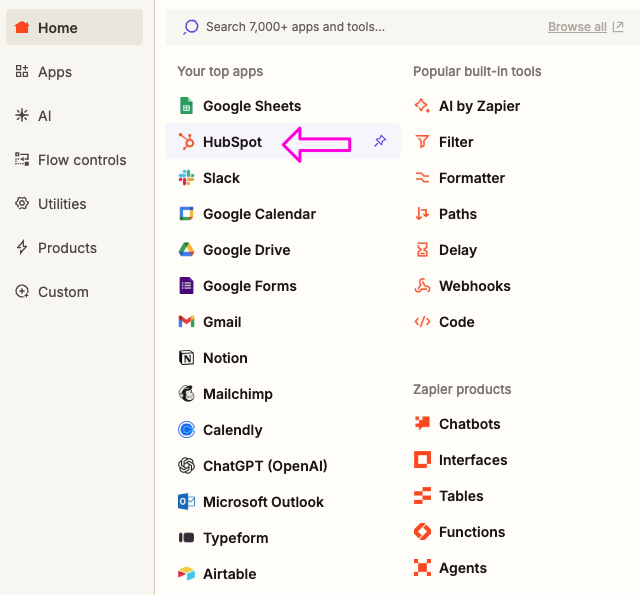Click the Formatter wave icon
This screenshot has height=595, width=640.
(422, 178)
